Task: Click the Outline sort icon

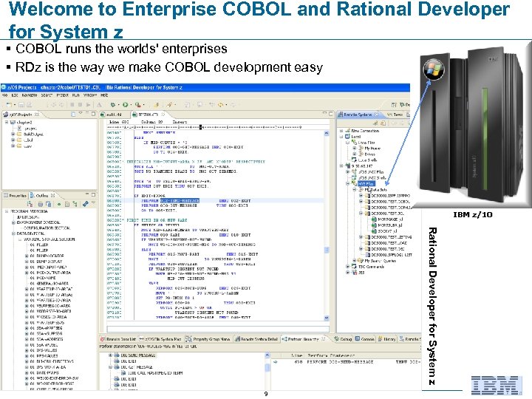Action: [x=30, y=204]
